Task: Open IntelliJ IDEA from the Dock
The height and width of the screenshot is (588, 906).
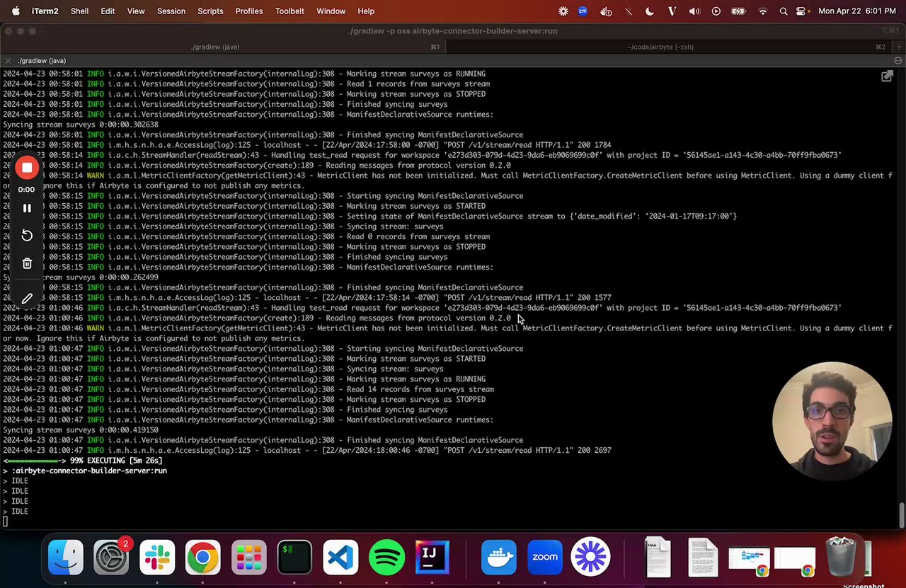Action: point(432,558)
